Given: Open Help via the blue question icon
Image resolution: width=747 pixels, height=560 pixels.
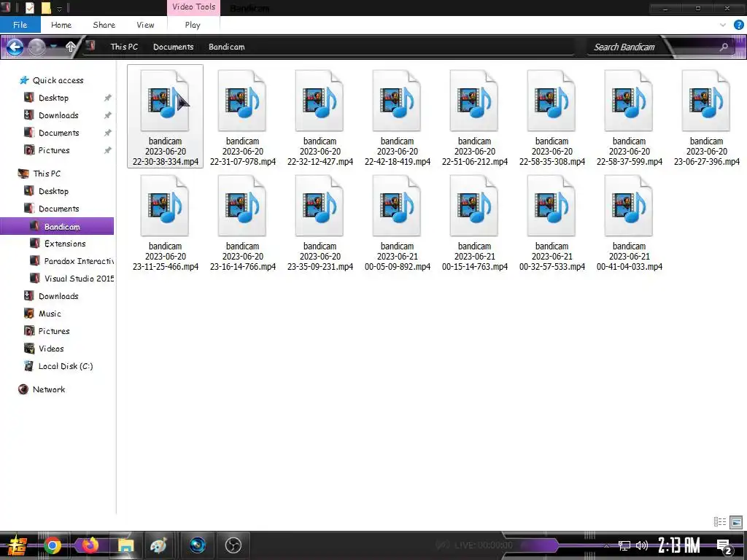Looking at the screenshot, I should click(739, 25).
